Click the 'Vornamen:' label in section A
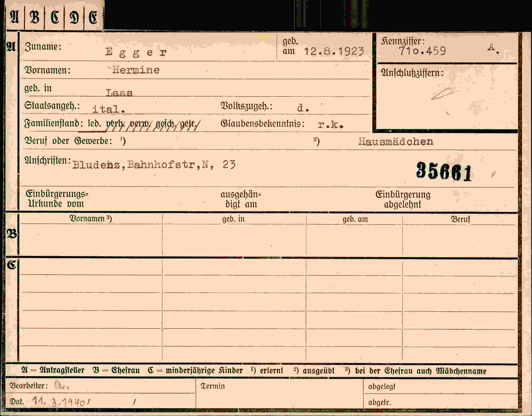The width and height of the screenshot is (532, 416). pyautogui.click(x=47, y=70)
